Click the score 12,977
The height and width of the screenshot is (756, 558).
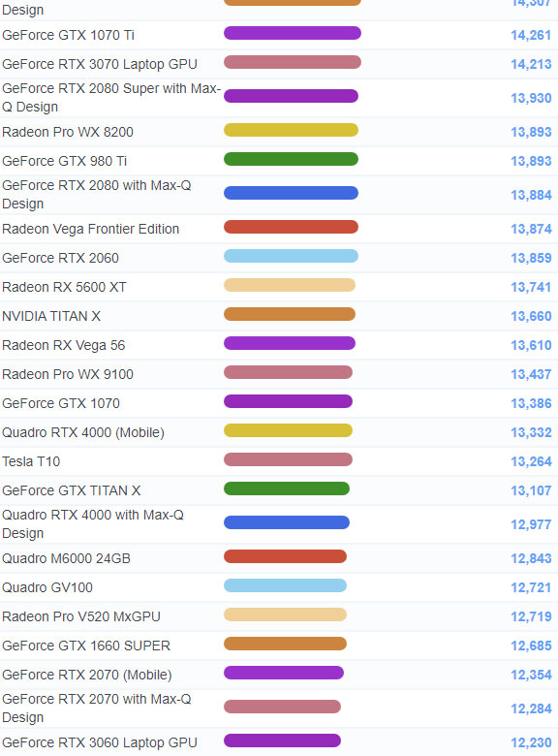point(531,524)
